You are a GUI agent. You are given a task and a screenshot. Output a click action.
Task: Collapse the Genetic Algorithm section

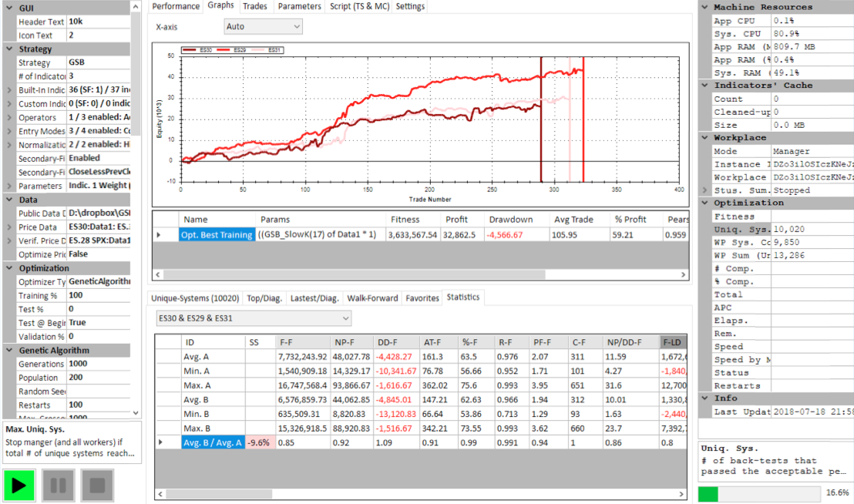pyautogui.click(x=10, y=350)
